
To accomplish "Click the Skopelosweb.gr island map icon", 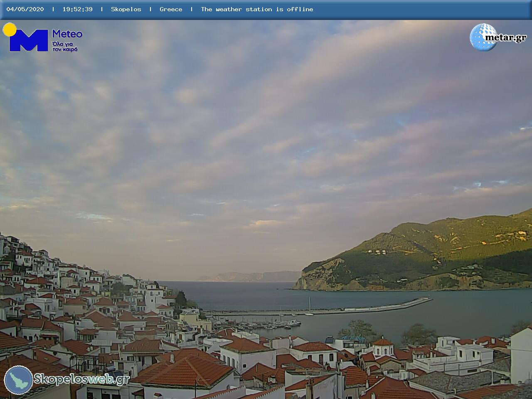I will point(19,380).
